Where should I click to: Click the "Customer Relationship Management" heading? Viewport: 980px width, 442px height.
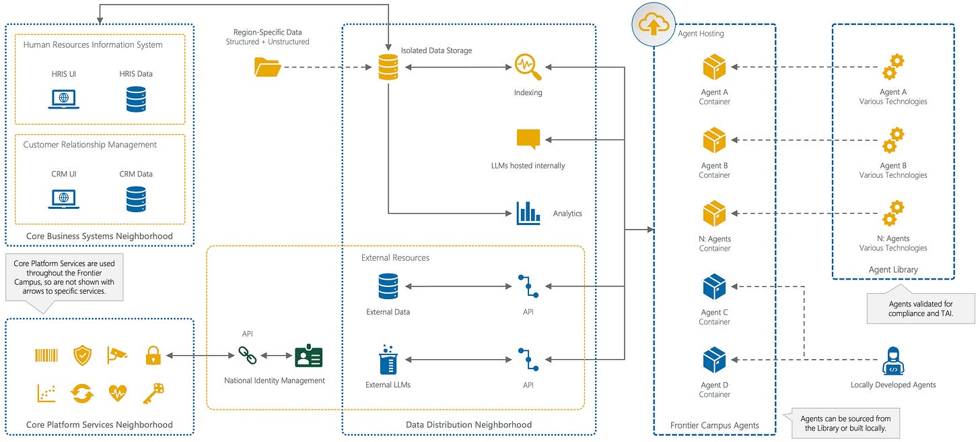(90, 145)
